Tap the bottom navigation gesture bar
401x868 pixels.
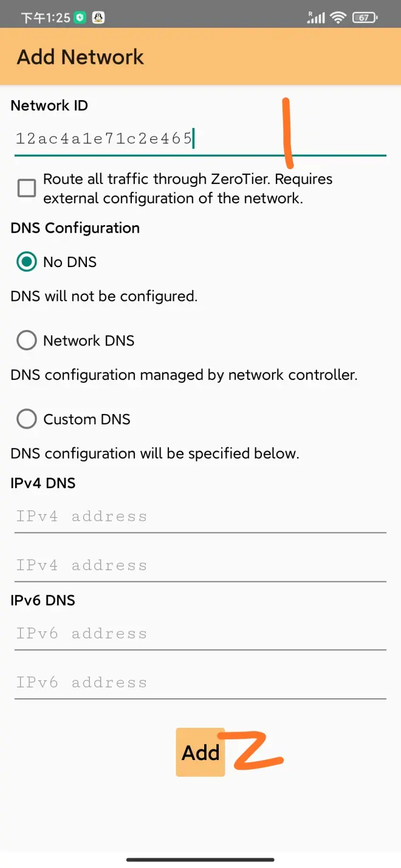pos(200,860)
